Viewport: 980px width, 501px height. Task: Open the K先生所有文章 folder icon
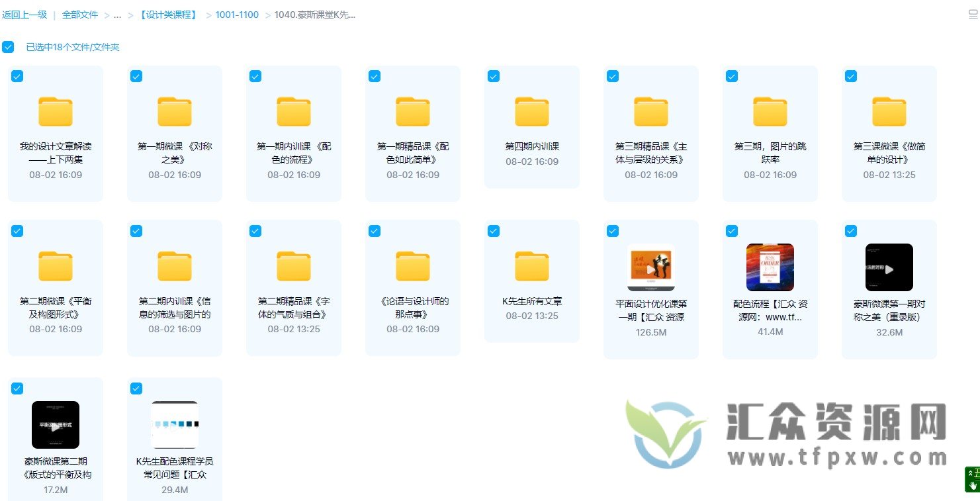click(532, 266)
